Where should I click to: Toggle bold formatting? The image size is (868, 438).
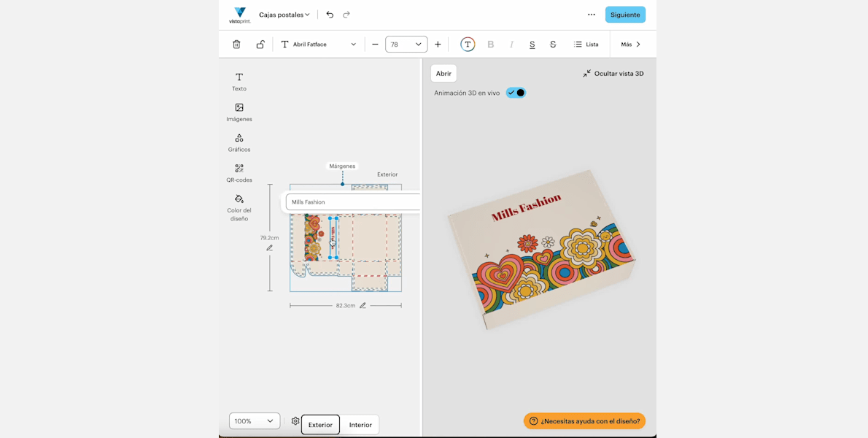(x=490, y=45)
